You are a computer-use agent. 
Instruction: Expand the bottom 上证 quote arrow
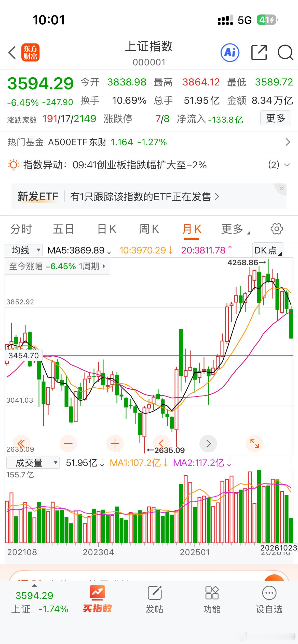click(x=34, y=586)
